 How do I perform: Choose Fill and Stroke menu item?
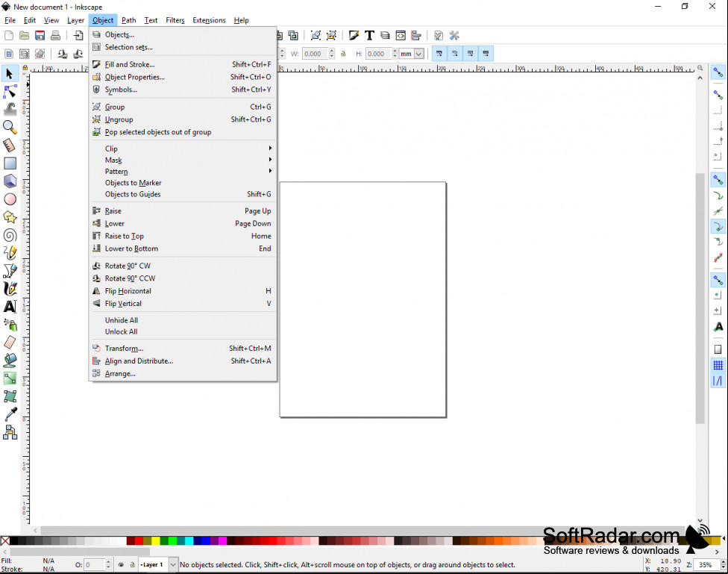[x=182, y=65]
